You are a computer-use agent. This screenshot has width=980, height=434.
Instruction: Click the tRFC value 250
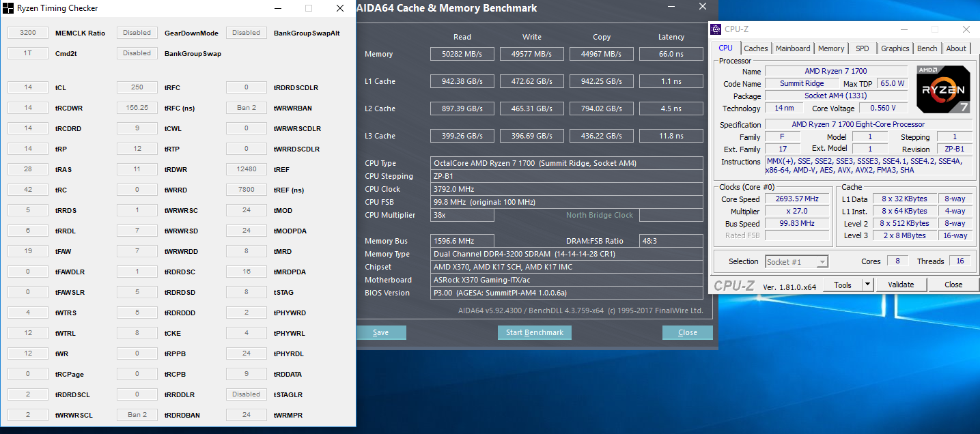[x=137, y=87]
